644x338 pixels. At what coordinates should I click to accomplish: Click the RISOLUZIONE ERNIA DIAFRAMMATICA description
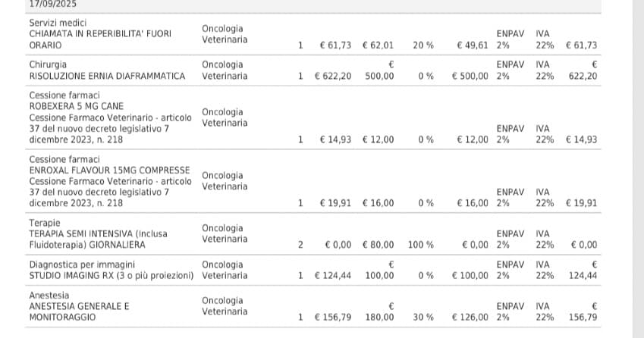tap(107, 76)
